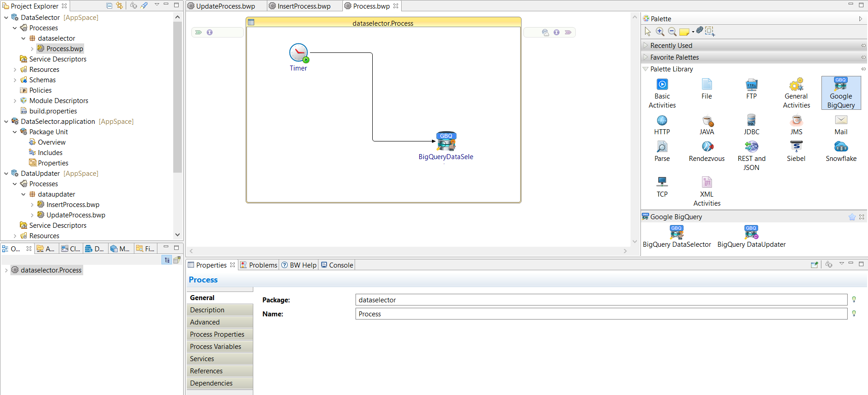The image size is (868, 395).
Task: Expand InsertProcess.bwp tree node
Action: click(x=32, y=205)
